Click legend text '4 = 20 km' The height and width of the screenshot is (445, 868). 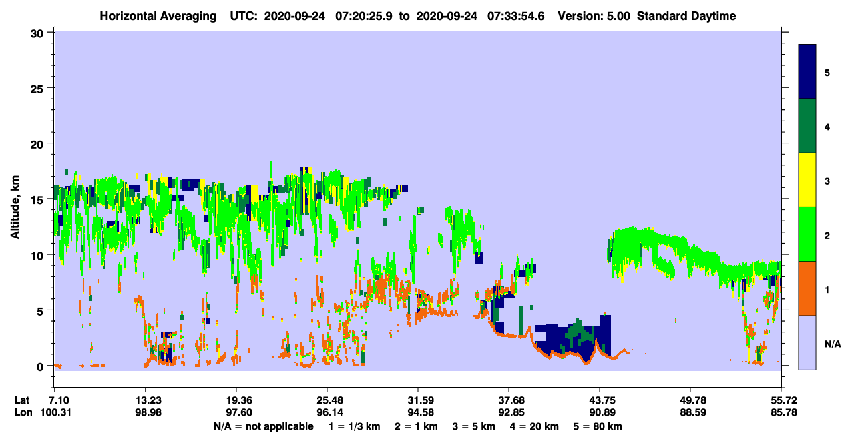[535, 426]
